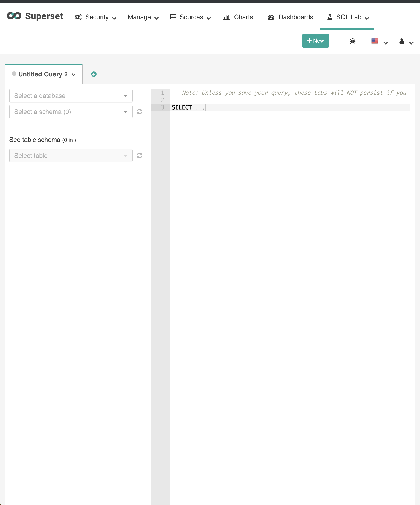Add a new query tab with plus icon
Screen dimensions: 420x505
point(94,74)
